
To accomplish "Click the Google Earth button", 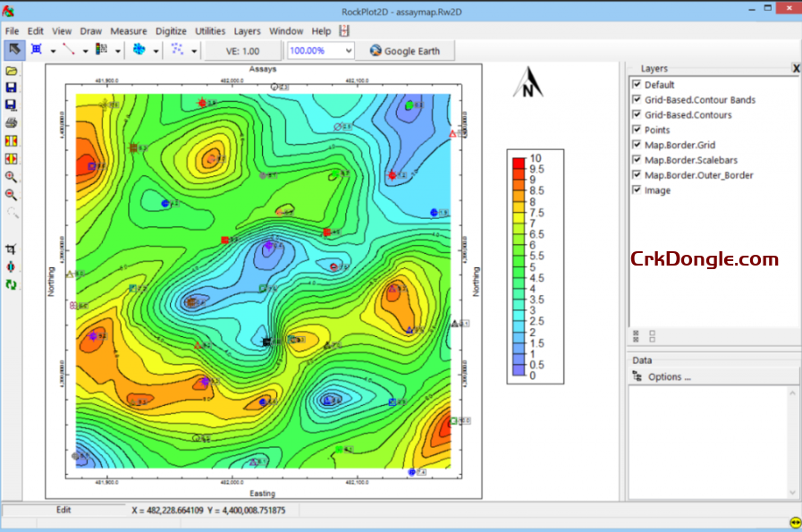I will click(404, 51).
